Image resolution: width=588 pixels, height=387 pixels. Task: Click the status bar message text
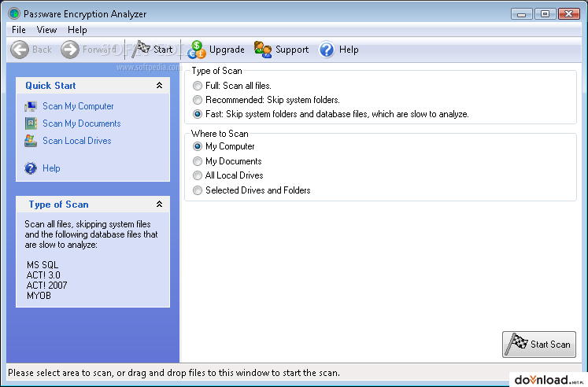click(174, 373)
